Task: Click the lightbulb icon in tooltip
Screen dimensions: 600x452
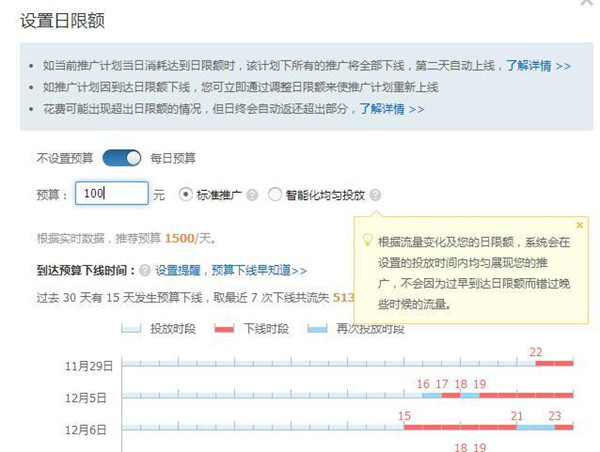Action: (x=368, y=240)
